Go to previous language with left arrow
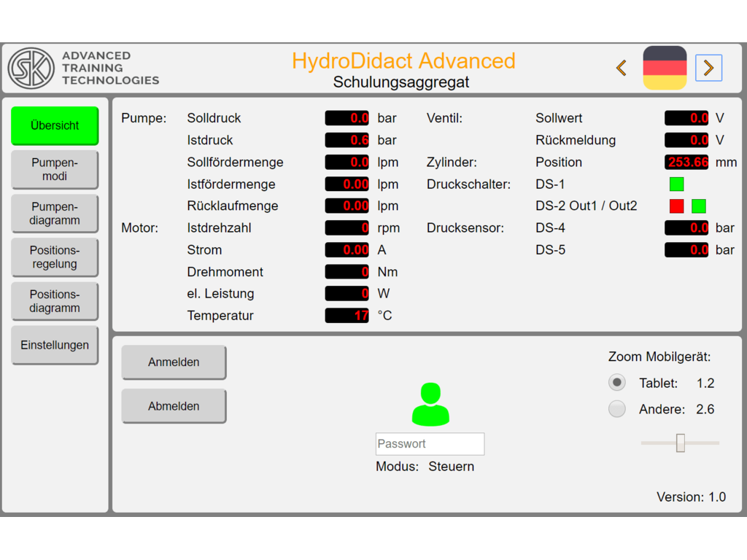The image size is (747, 560). tap(622, 68)
